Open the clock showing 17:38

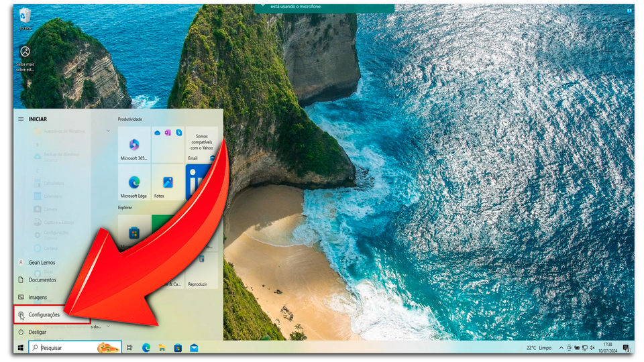coord(608,348)
